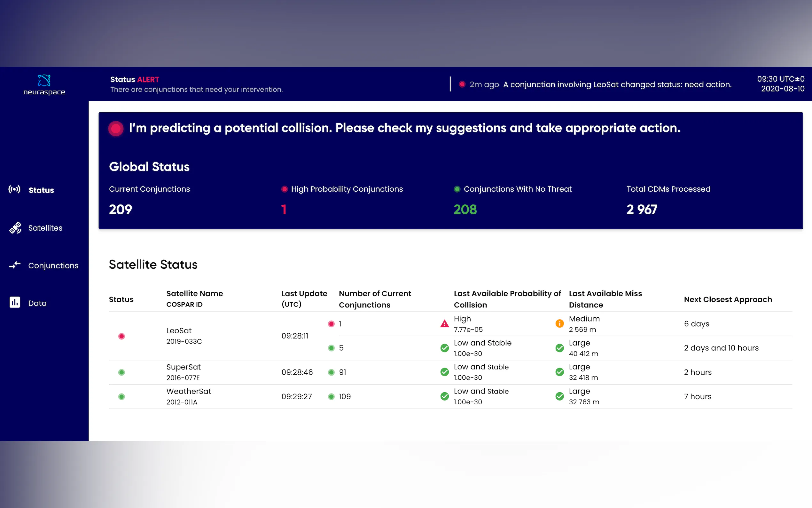This screenshot has width=812, height=508.
Task: Click the green checkmark beside WeatherSat Large distance
Action: pyautogui.click(x=559, y=396)
